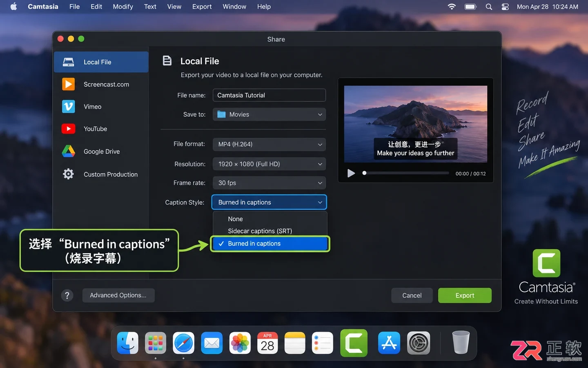The height and width of the screenshot is (368, 588).
Task: Open the Export menu in menu bar
Action: coord(202,7)
